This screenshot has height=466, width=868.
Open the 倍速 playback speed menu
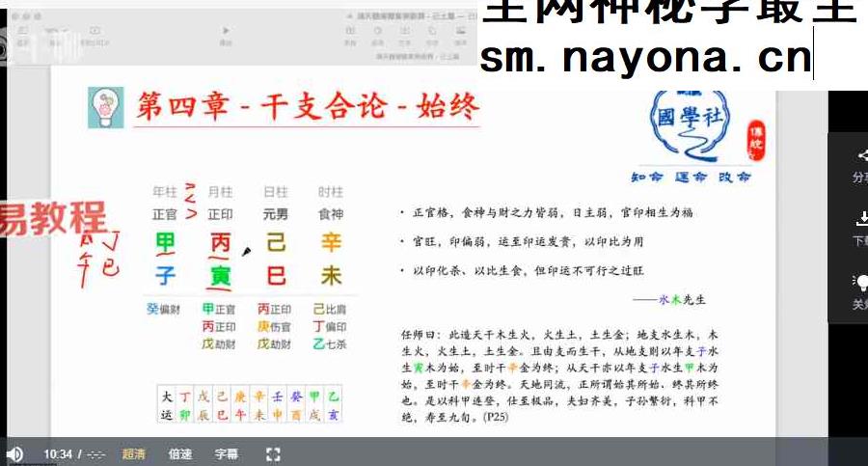180,454
